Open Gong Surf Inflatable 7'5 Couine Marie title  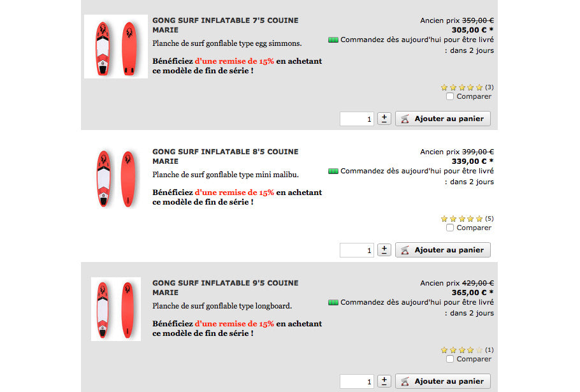pyautogui.click(x=225, y=25)
